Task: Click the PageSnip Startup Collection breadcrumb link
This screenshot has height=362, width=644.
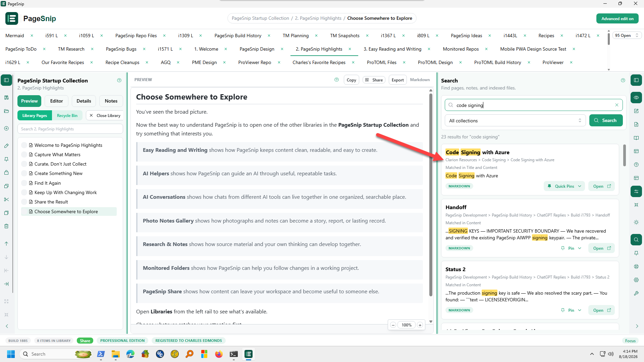Action: coord(260,18)
